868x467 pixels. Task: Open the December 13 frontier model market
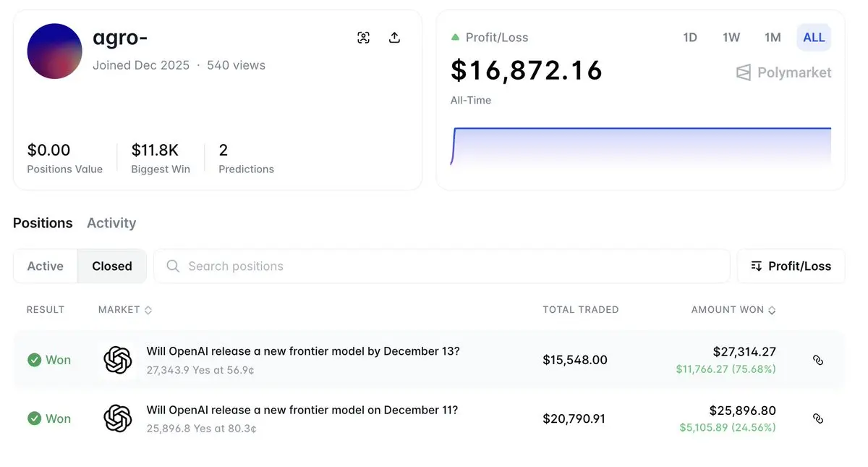pos(303,352)
